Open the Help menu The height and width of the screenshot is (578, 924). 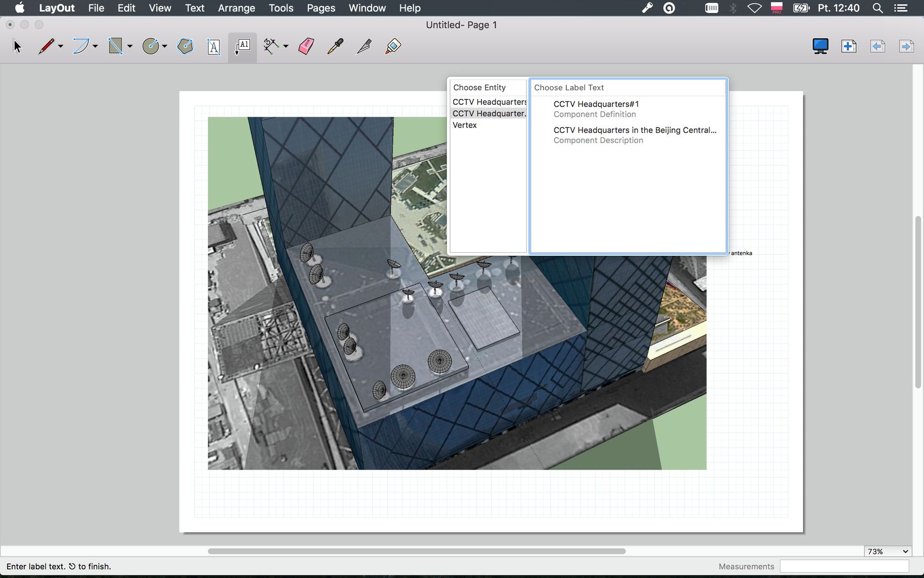(x=410, y=8)
